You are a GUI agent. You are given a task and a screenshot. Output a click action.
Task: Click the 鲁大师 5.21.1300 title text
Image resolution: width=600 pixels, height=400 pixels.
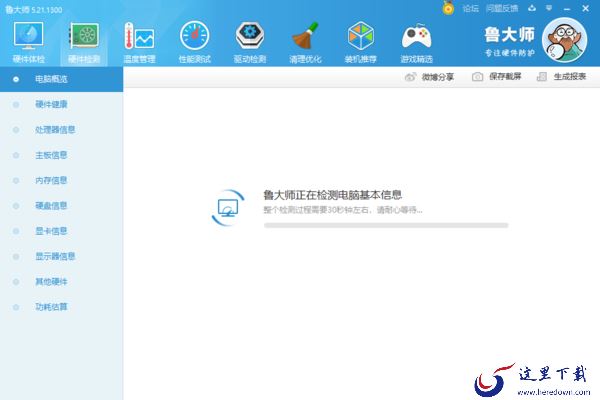(x=34, y=10)
